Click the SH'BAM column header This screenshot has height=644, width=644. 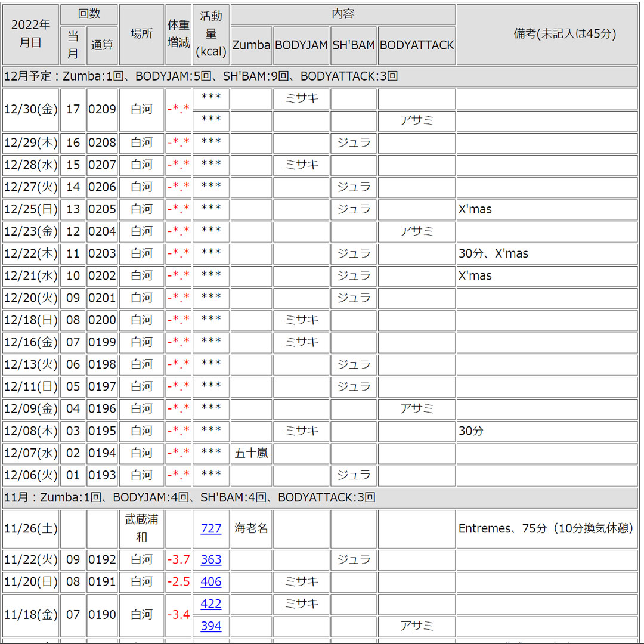[354, 45]
